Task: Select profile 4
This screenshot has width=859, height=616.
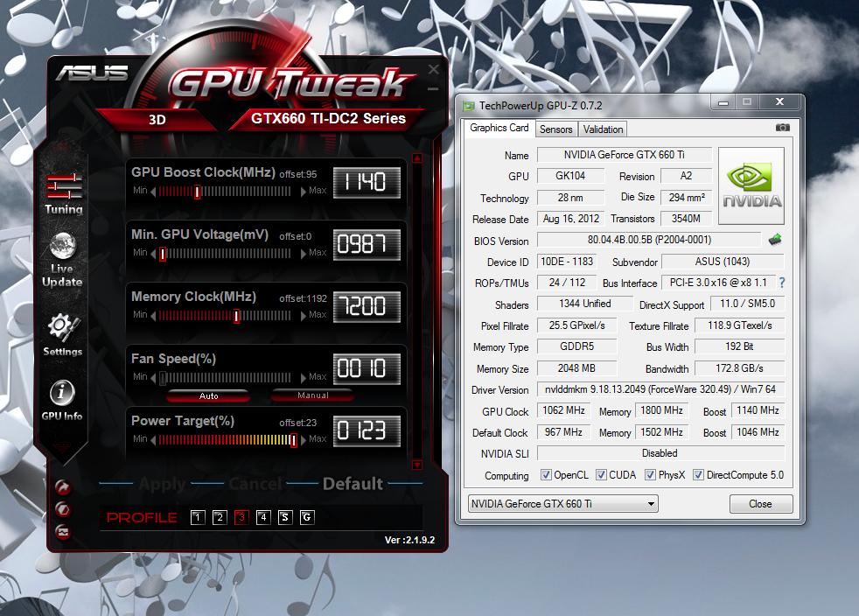Action: pyautogui.click(x=263, y=517)
